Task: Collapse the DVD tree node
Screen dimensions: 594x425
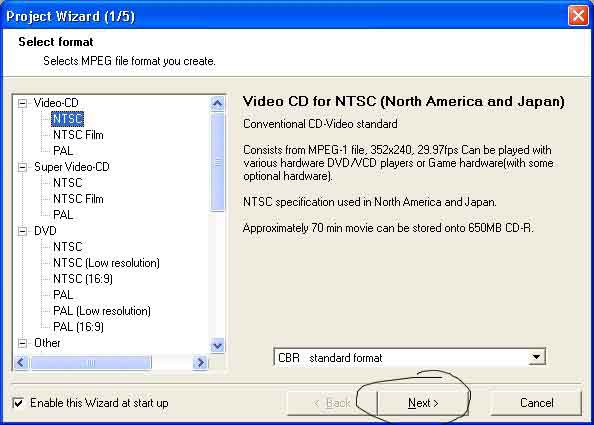Action: tap(23, 231)
